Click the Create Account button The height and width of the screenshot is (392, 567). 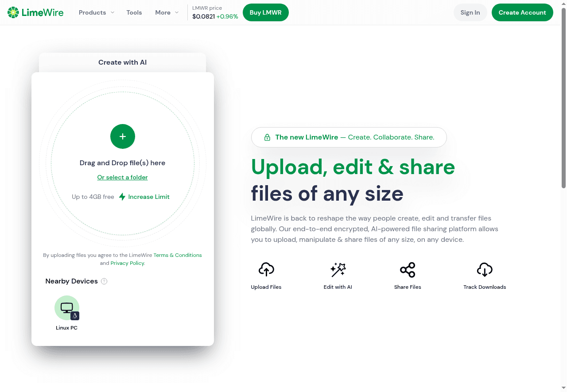[522, 12]
